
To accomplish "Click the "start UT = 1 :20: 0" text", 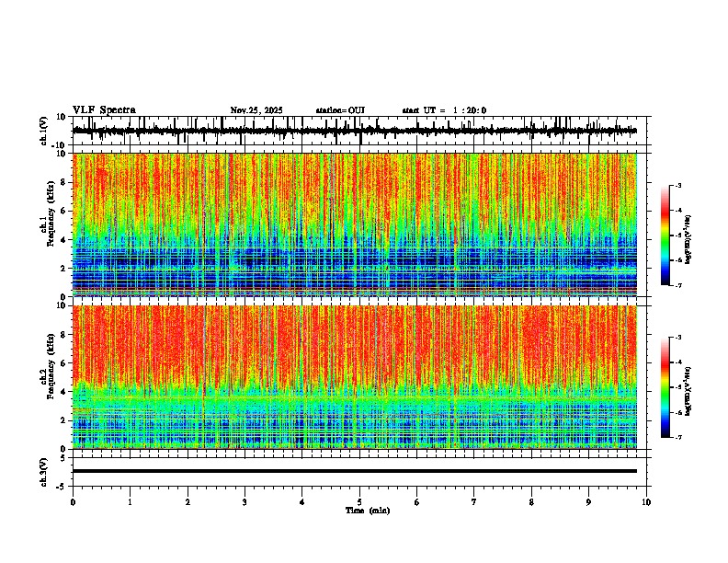I will pyautogui.click(x=444, y=110).
